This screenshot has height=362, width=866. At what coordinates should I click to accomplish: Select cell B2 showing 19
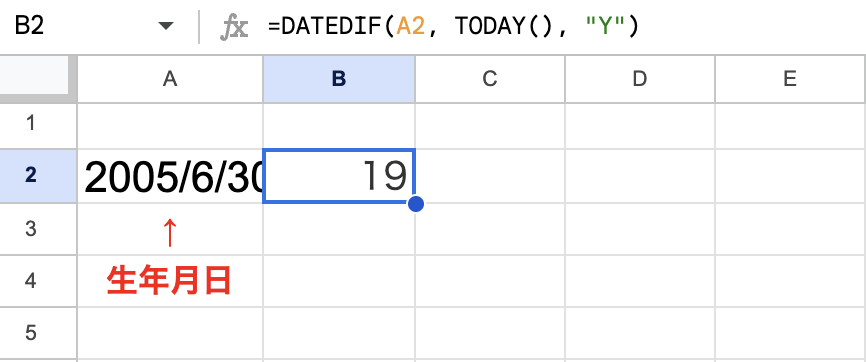[x=339, y=176]
